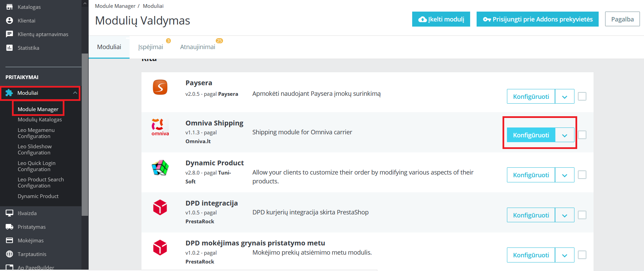Click the DPD integracija red box logo

coord(160,207)
